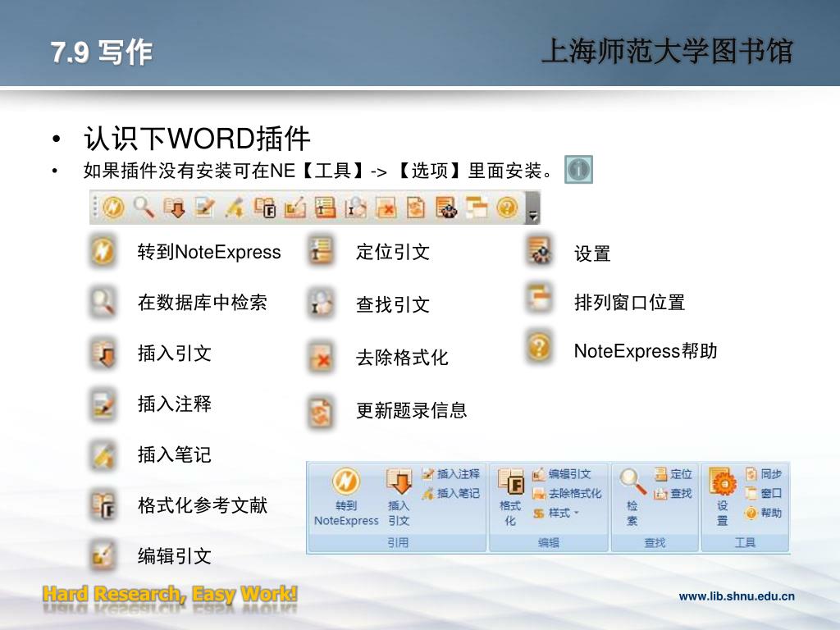Viewport: 840px width, 630px height.
Task: Click the icon beside 查找引文 label
Action: (321, 304)
